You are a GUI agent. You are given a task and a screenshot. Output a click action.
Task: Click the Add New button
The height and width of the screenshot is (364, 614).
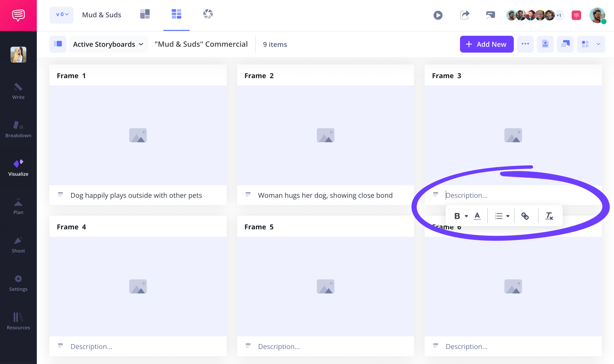[x=487, y=44]
